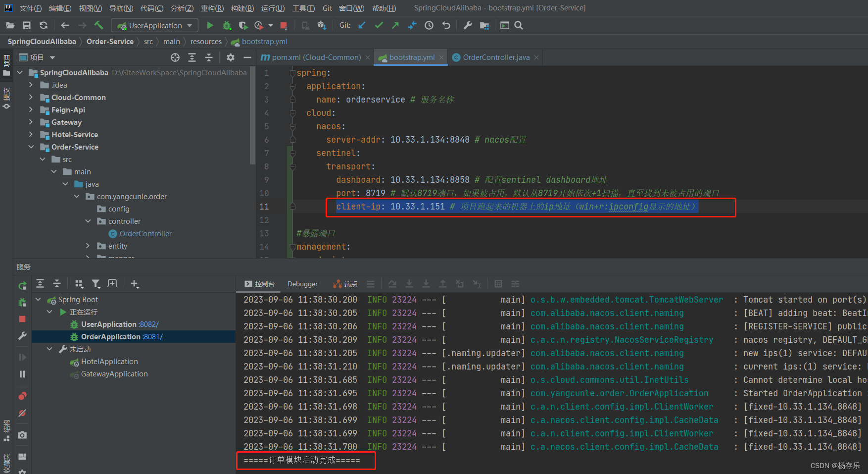Expand the .idea folder

pyautogui.click(x=31, y=85)
